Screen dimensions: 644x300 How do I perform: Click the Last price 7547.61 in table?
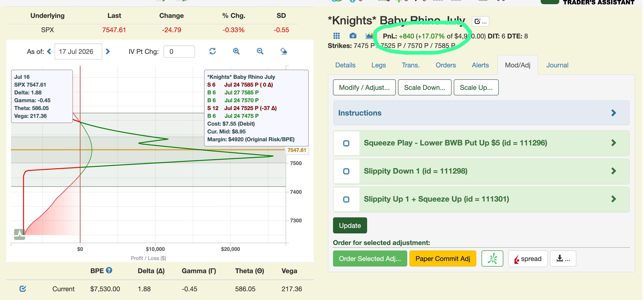pyautogui.click(x=114, y=30)
